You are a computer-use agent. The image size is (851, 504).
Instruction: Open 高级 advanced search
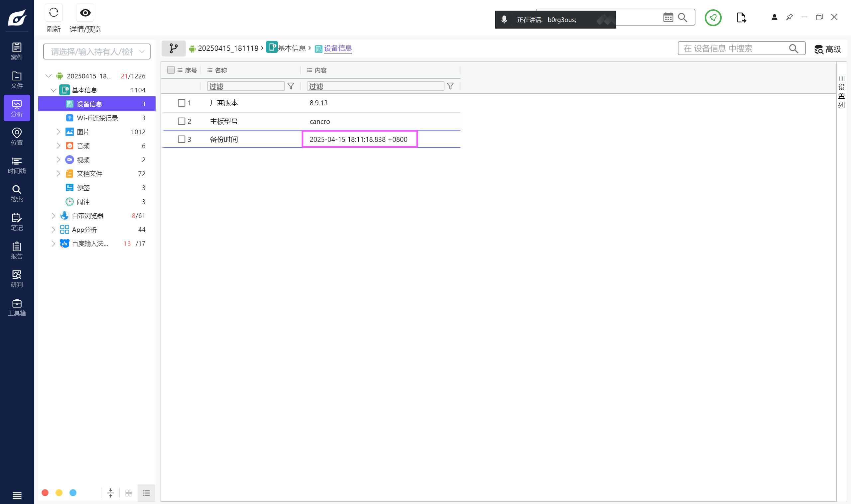[x=827, y=49]
